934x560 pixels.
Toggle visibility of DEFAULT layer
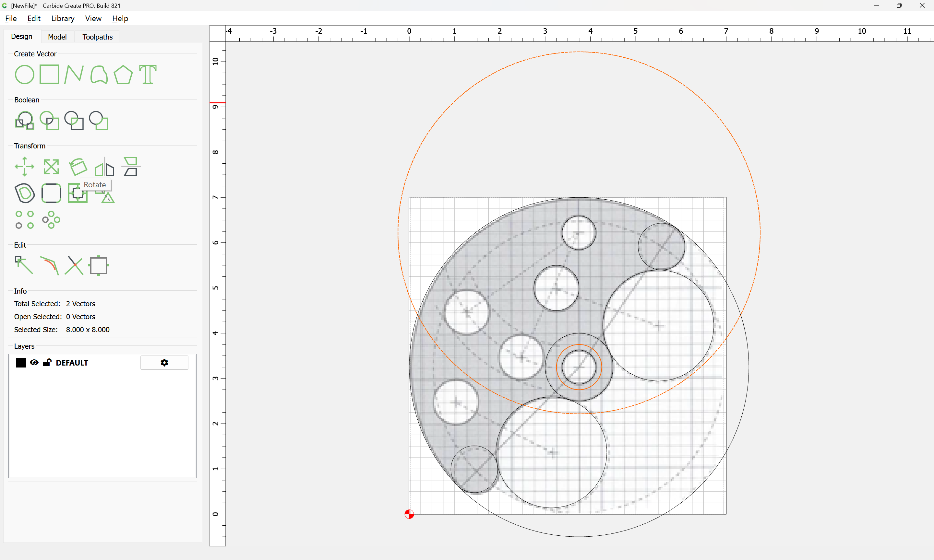pos(34,362)
